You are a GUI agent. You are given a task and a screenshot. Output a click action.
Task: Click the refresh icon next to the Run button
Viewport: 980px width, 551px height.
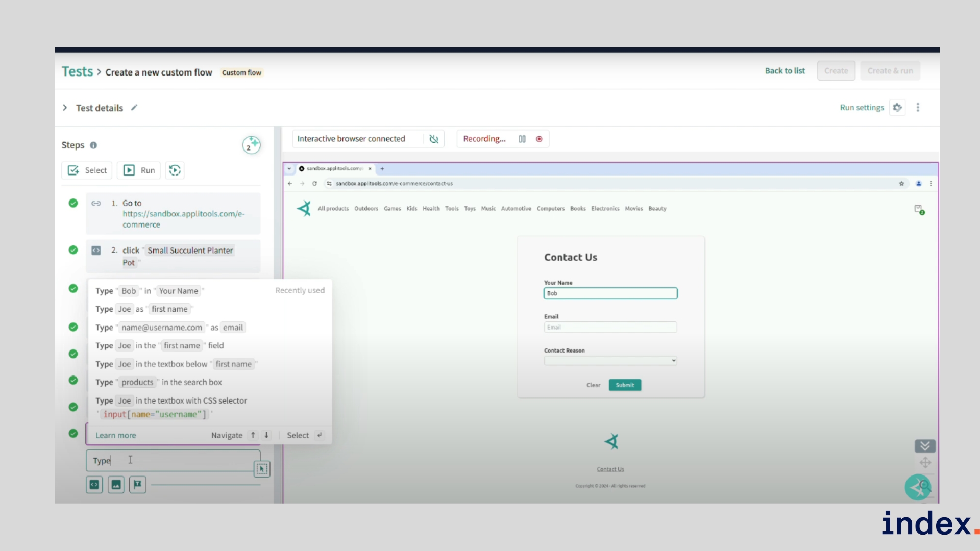[175, 170]
